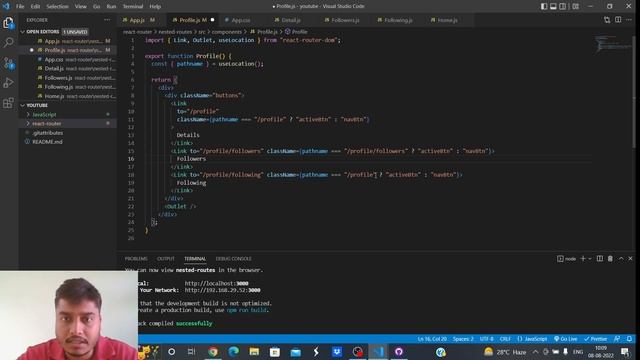This screenshot has height=360, width=640.
Task: Click the unsaved dot on Profile.js tab
Action: pyautogui.click(x=212, y=20)
